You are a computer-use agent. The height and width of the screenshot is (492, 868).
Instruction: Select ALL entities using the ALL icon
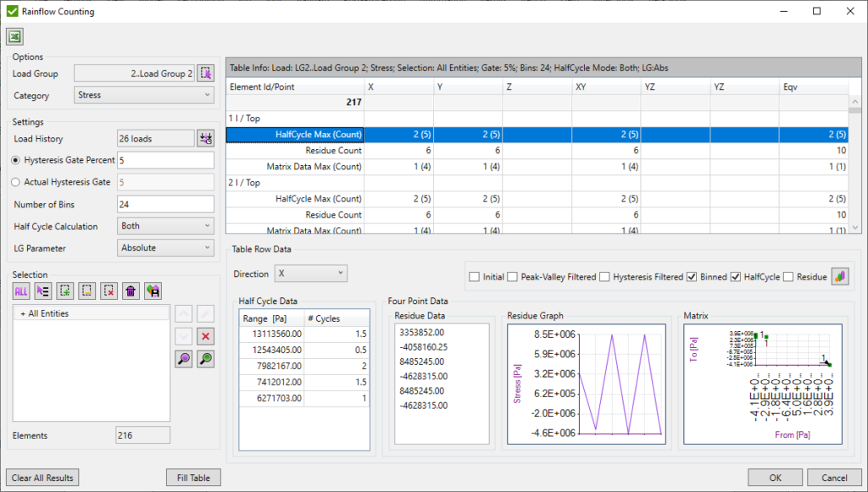pyautogui.click(x=20, y=291)
